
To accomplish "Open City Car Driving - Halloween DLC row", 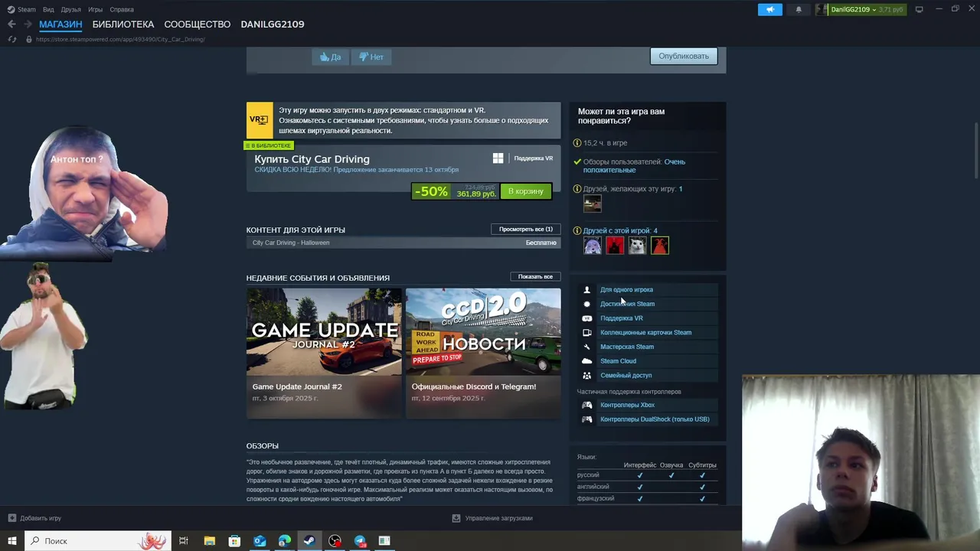I will coord(403,243).
